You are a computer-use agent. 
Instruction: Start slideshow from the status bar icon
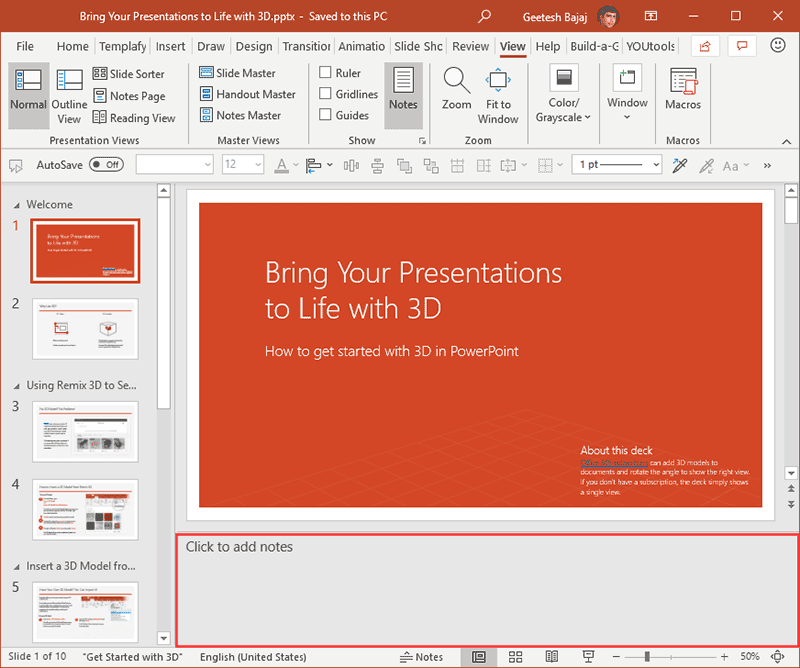coord(589,657)
